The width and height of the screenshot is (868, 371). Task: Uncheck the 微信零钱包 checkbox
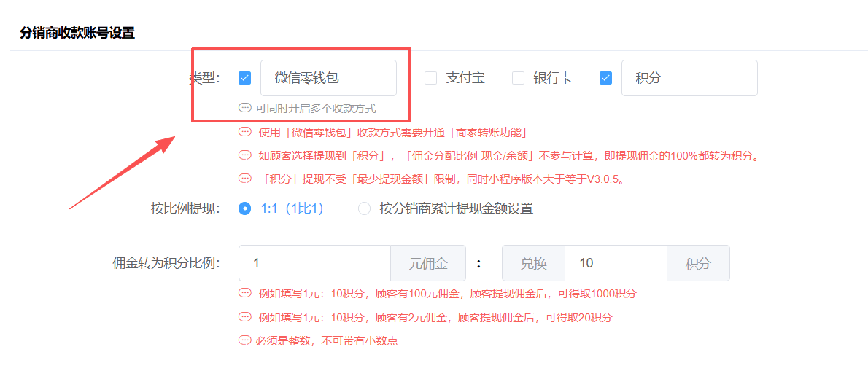245,78
